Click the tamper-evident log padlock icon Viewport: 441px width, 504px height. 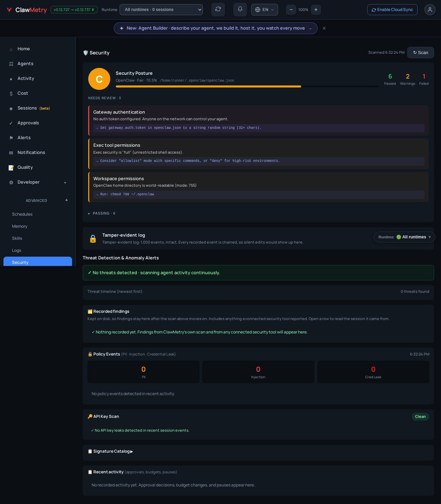click(93, 239)
